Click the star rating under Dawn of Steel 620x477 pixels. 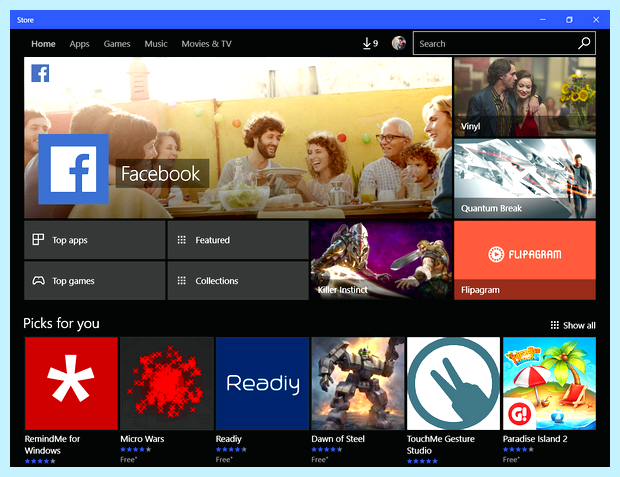pyautogui.click(x=327, y=449)
